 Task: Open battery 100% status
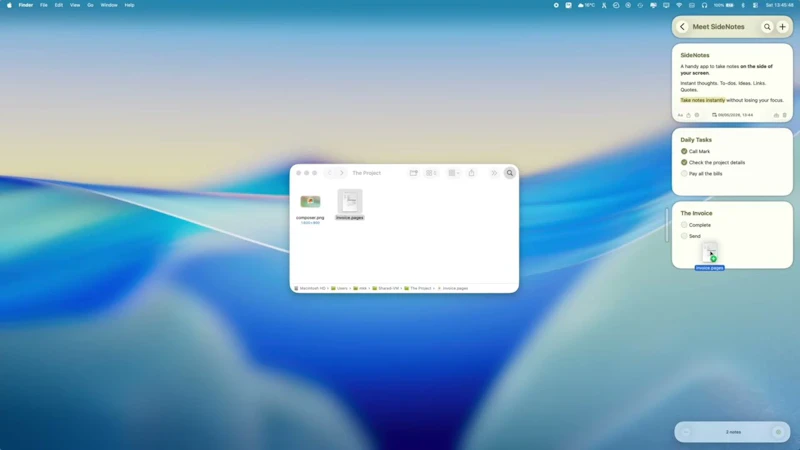pos(723,5)
